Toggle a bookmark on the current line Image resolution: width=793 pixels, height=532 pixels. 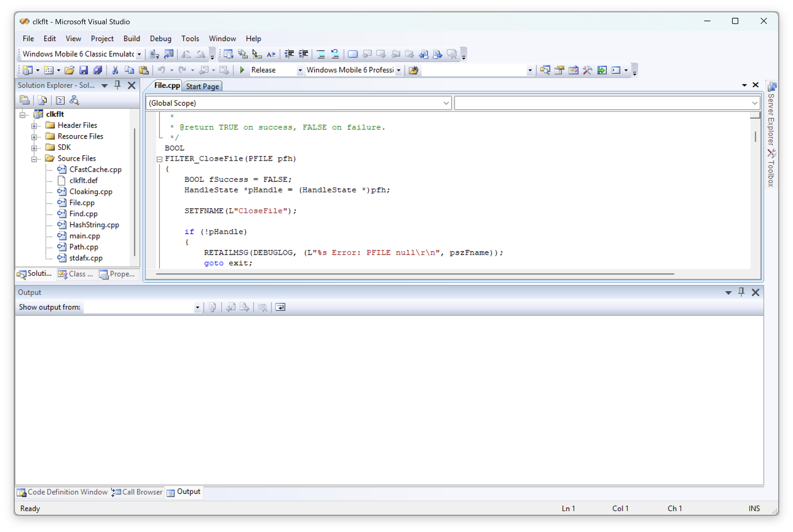(x=352, y=54)
